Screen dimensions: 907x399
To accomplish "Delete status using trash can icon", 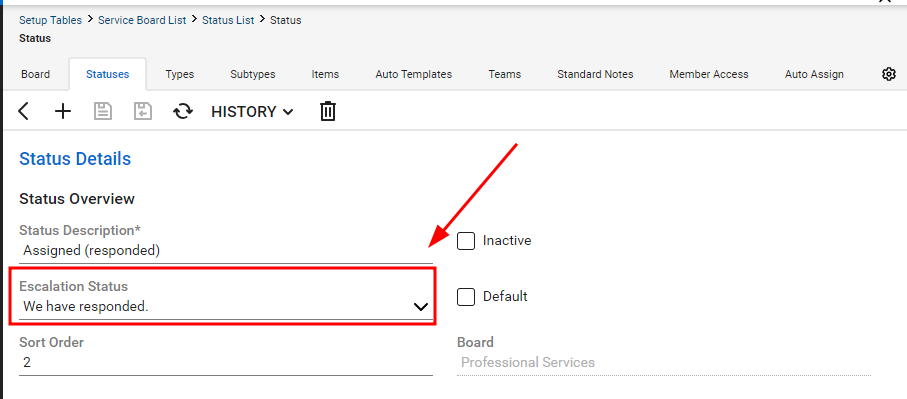I will pos(327,111).
